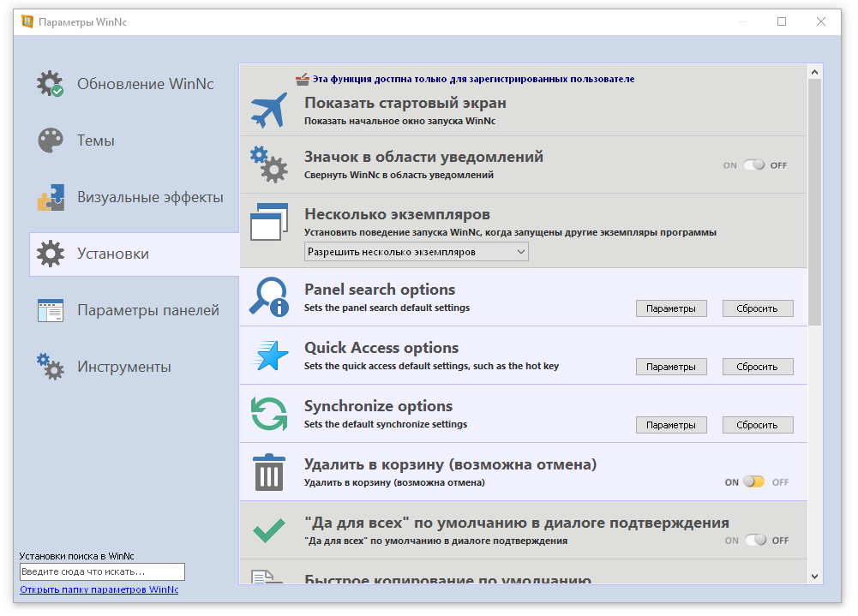Click the gears icon for notification area setting
Image resolution: width=858 pixels, height=616 pixels.
(269, 164)
